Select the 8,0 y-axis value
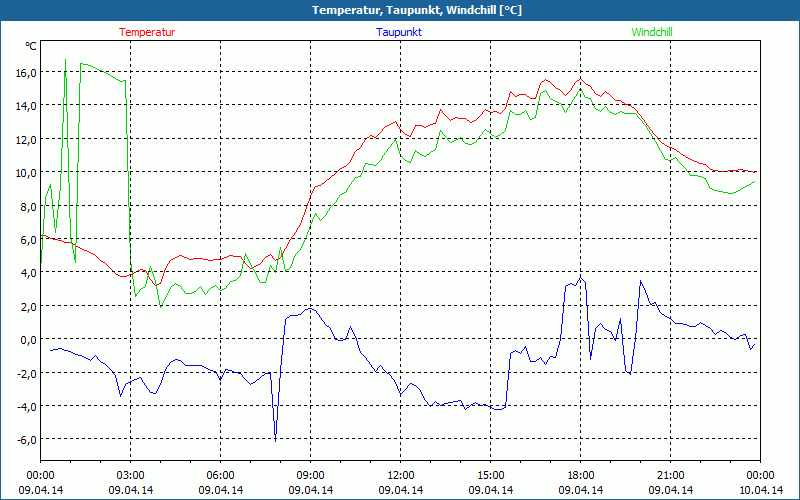 pos(29,206)
